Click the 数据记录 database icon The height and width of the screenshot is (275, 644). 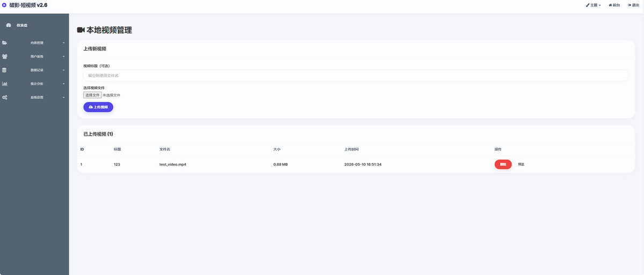click(5, 70)
